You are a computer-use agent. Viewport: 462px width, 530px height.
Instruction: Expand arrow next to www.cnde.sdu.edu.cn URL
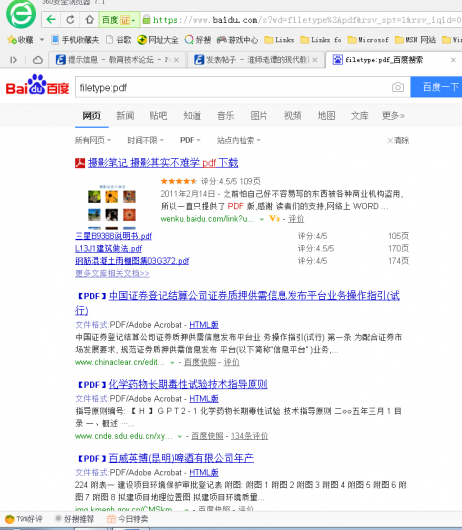pyautogui.click(x=180, y=436)
